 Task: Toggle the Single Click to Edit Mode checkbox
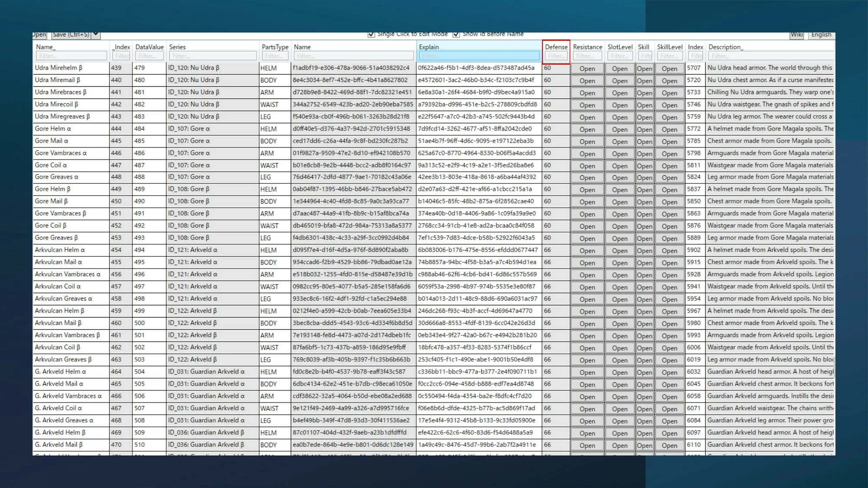point(371,34)
